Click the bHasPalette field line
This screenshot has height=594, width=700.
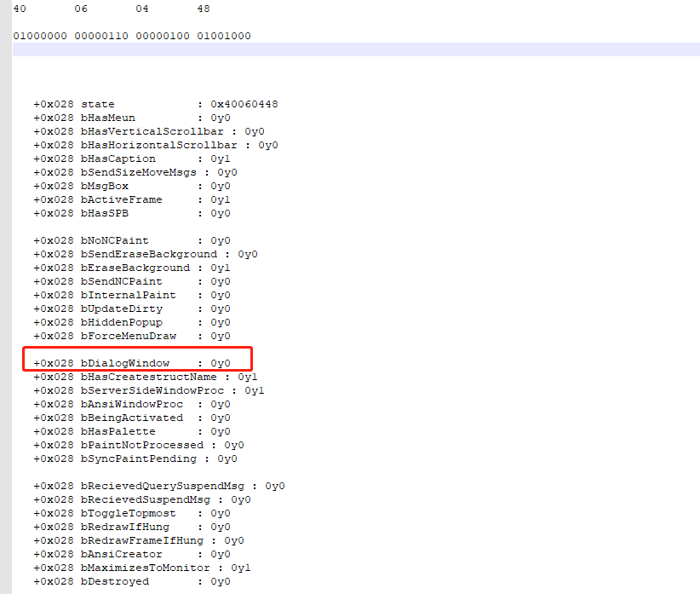pos(132,431)
